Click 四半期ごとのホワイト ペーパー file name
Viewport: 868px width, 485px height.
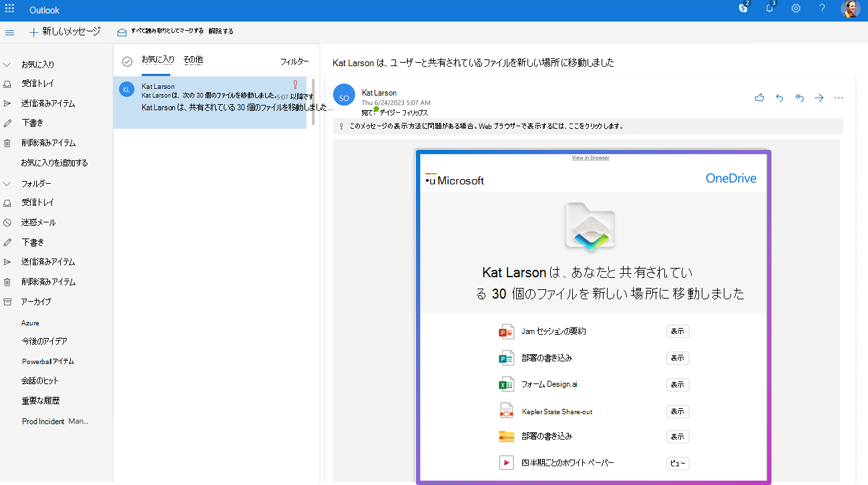point(568,463)
